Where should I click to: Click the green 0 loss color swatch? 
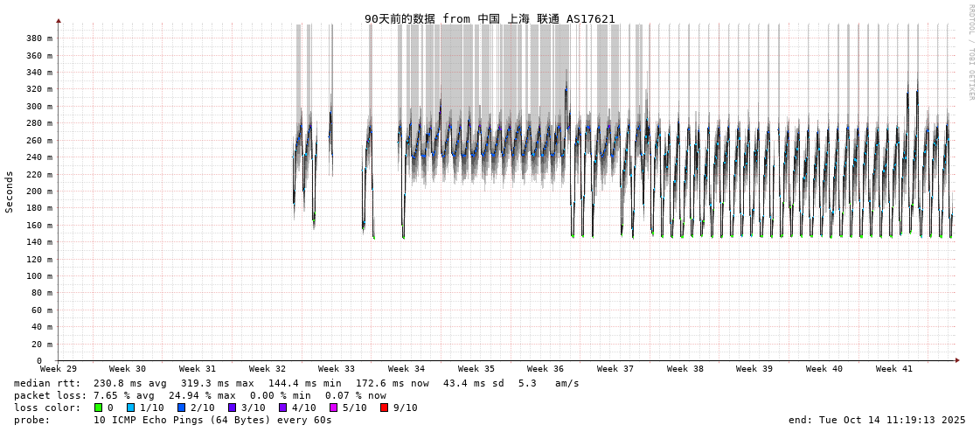click(98, 408)
